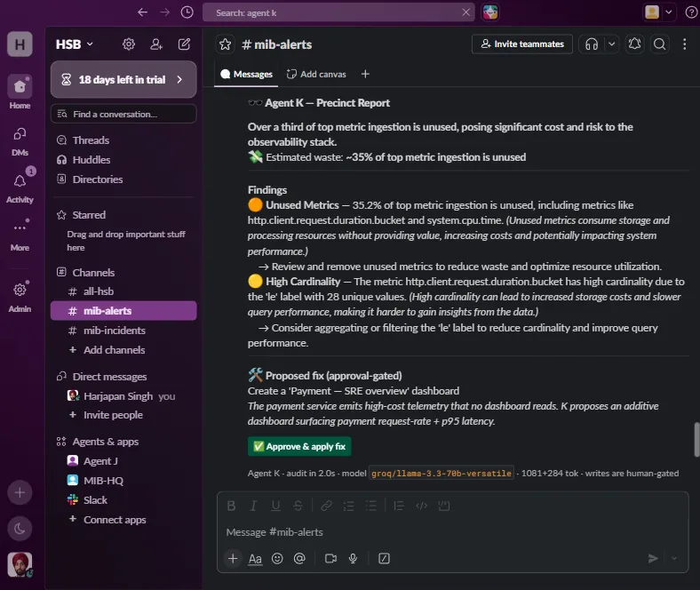The image size is (700, 590).
Task: Open workspace settings gear next to HSB
Action: [129, 44]
